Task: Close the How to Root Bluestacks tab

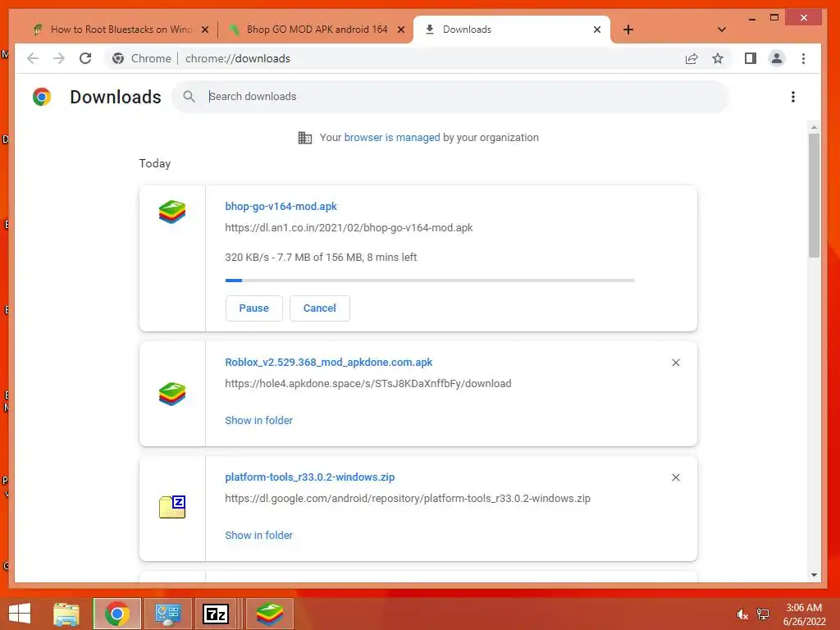Action: coord(204,30)
